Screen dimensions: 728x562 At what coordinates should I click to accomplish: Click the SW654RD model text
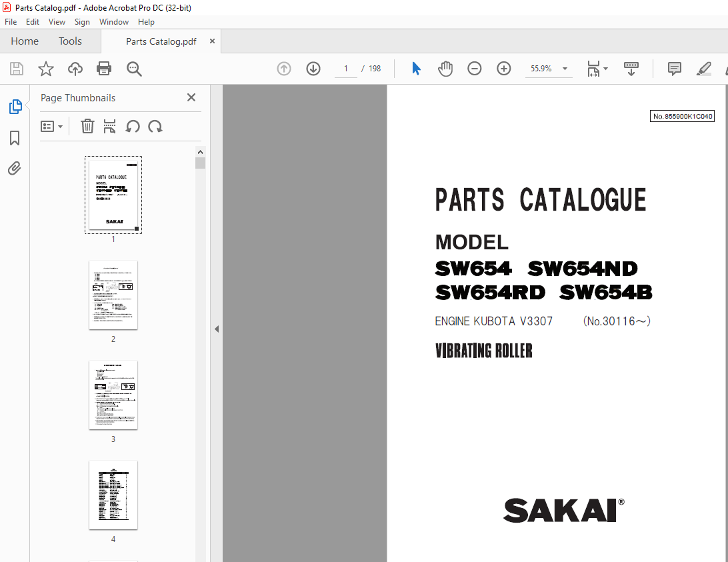click(490, 293)
